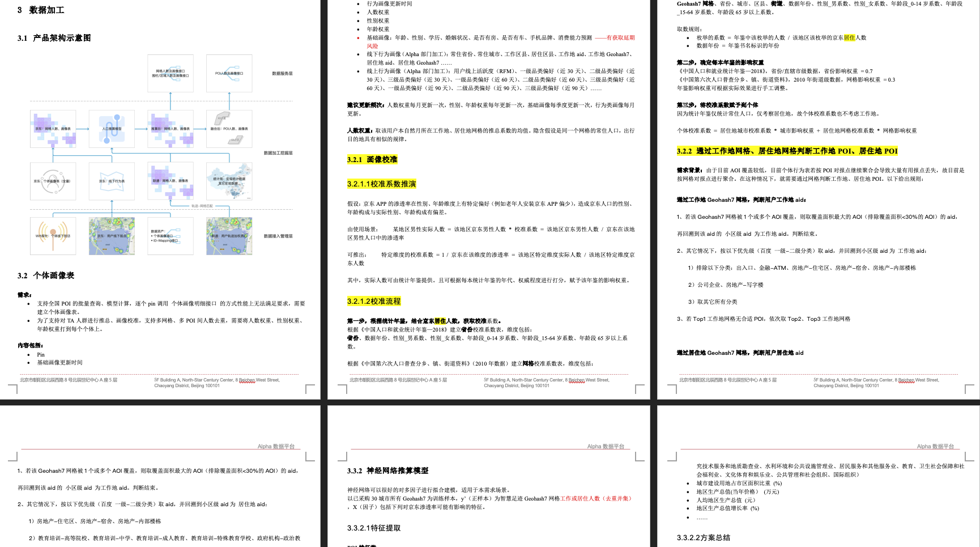Click the 推算后：网格人数、画像表 diagram box

point(171,129)
